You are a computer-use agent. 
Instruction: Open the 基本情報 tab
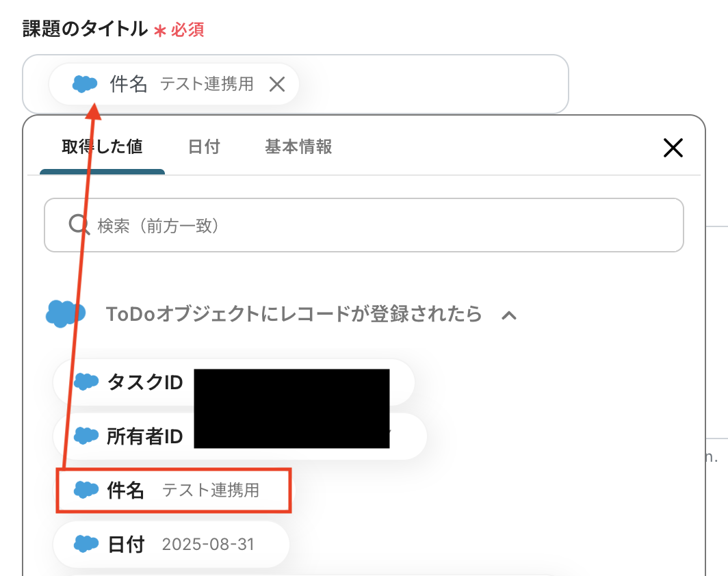(298, 146)
